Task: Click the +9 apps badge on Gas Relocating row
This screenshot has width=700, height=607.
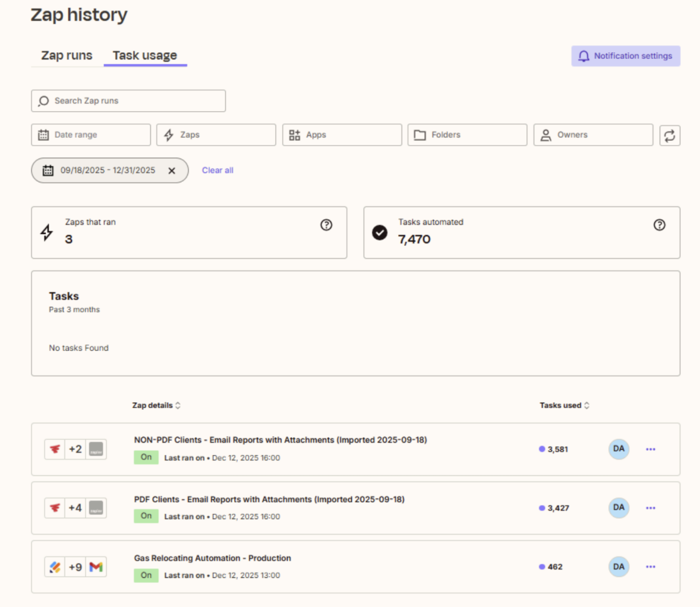Action: [x=75, y=567]
